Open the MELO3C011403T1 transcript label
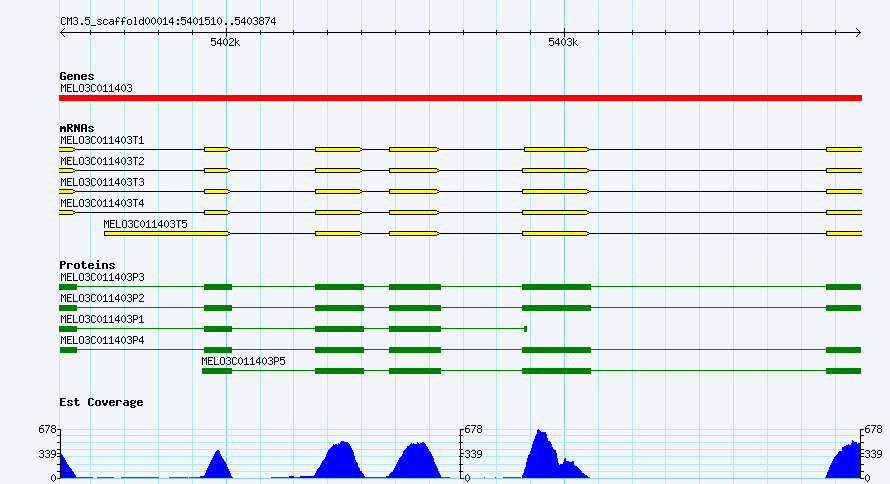This screenshot has height=484, width=890. coord(102,141)
